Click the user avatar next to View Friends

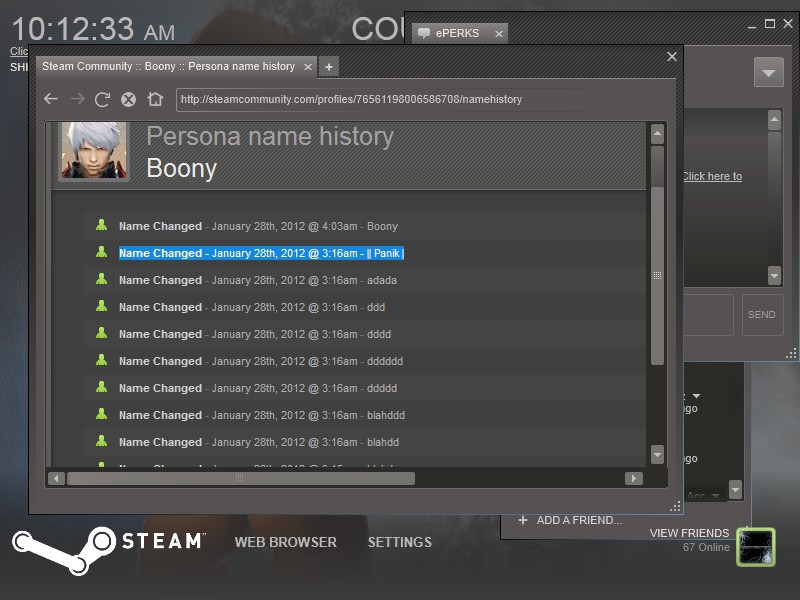[756, 547]
